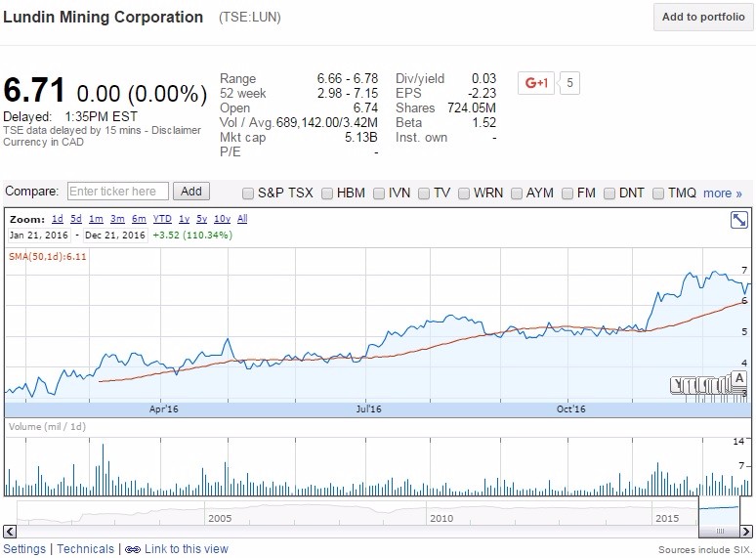Edit the end date Dec 21, 2016 field
This screenshot has width=756, height=558.
tap(114, 236)
